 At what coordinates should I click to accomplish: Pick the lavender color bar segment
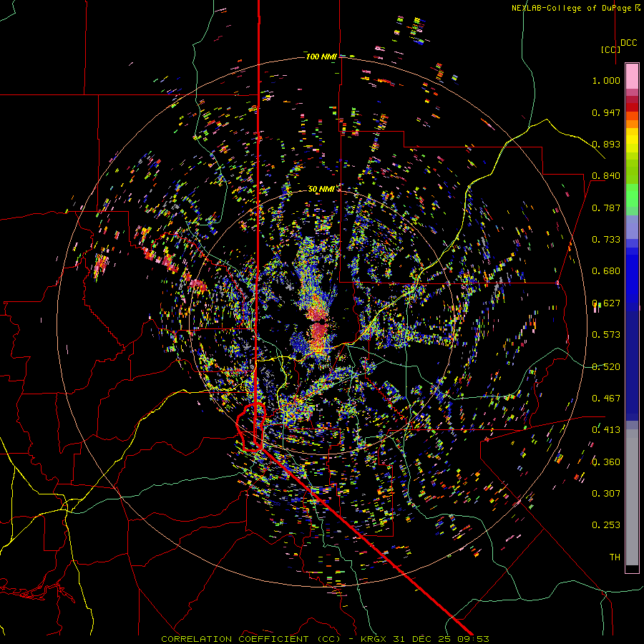coord(632,227)
